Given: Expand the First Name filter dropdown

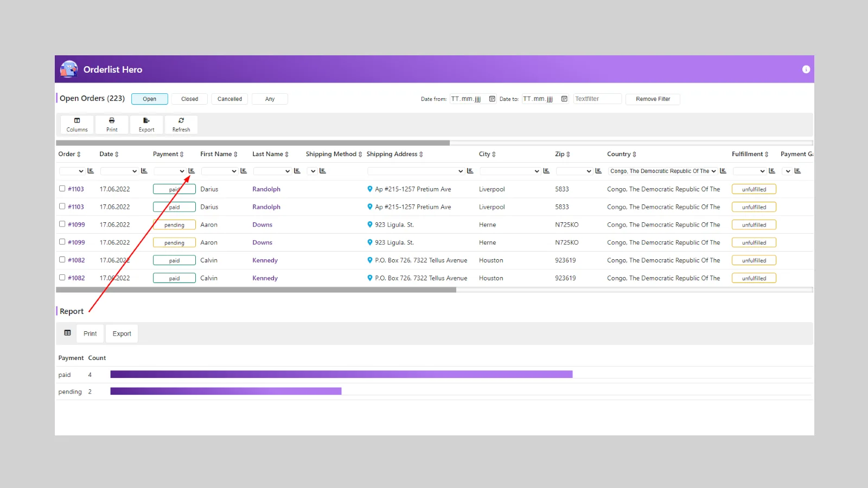Looking at the screenshot, I should pyautogui.click(x=220, y=171).
